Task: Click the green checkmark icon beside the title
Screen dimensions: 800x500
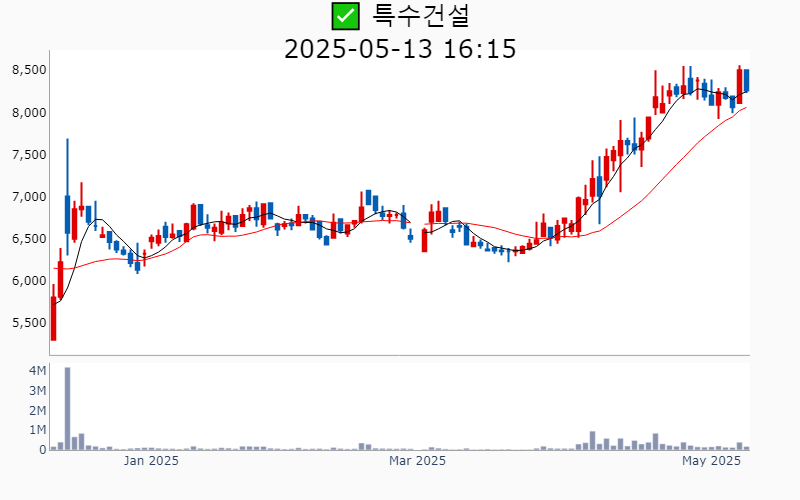Action: pos(345,16)
